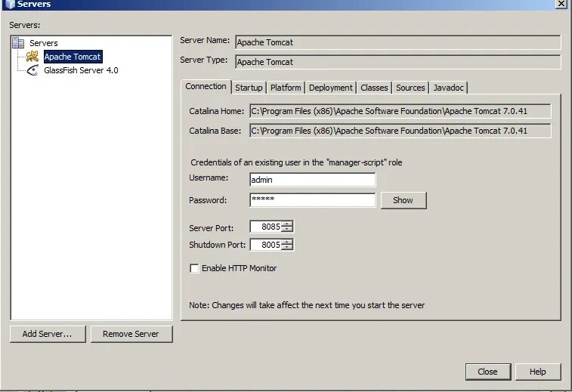Focus the Server Port number field
Viewport: 572px width, 392px height.
[266, 227]
